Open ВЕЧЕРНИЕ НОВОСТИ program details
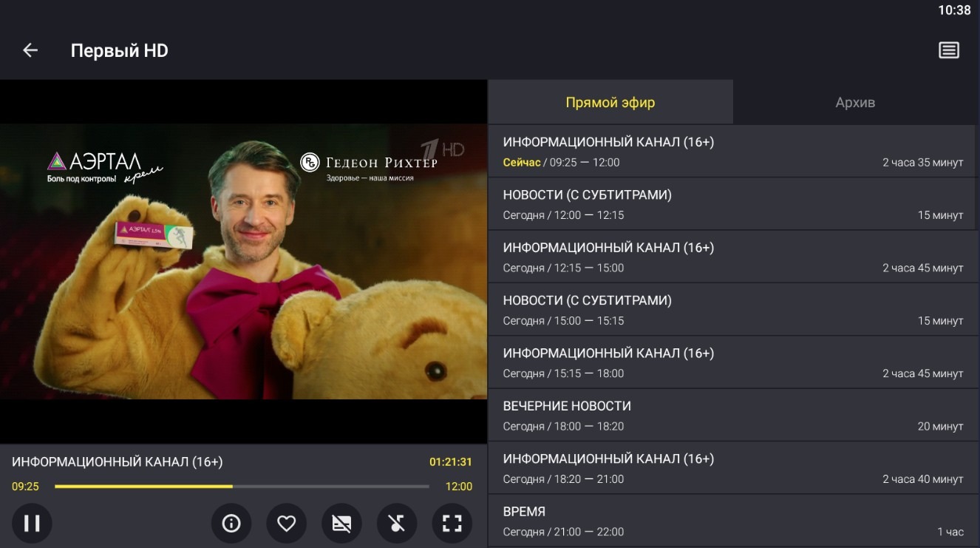 point(733,415)
